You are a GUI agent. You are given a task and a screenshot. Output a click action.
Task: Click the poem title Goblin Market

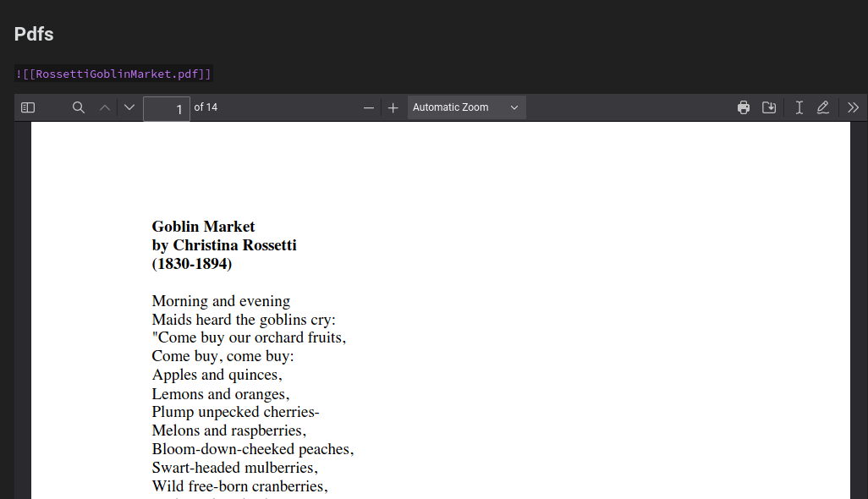point(203,226)
